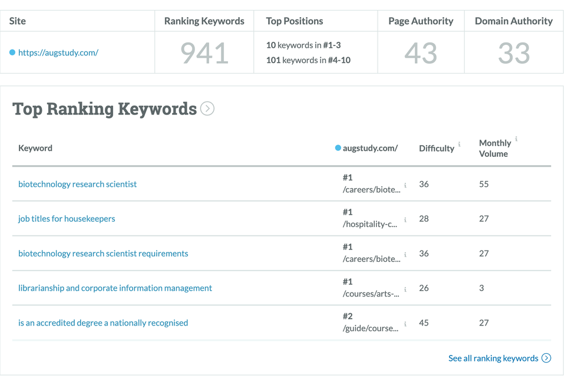Viewport: 588px width, 385px height.
Task: Click info icon in biotechnology research scientist requirements row
Action: (x=405, y=255)
